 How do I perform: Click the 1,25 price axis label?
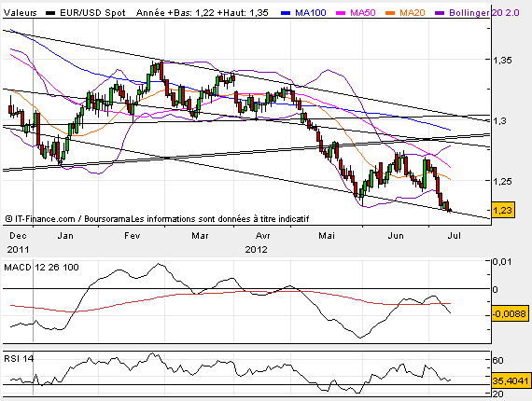(502, 181)
